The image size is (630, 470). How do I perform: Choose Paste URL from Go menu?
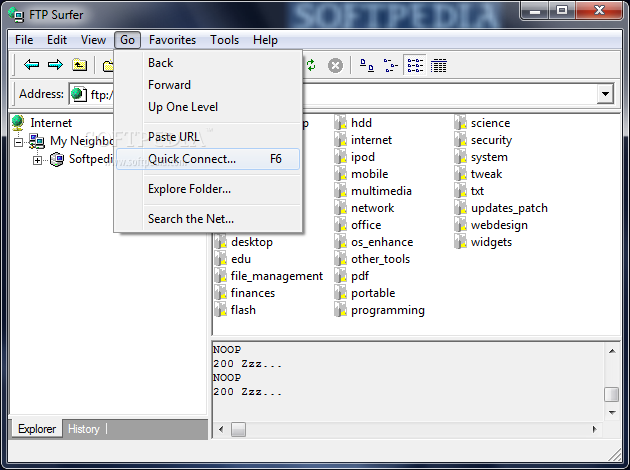pos(208,137)
